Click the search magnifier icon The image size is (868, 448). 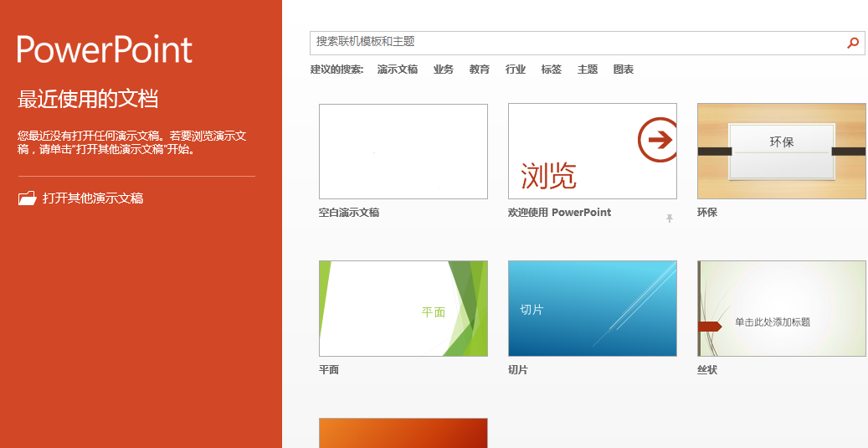(x=853, y=43)
